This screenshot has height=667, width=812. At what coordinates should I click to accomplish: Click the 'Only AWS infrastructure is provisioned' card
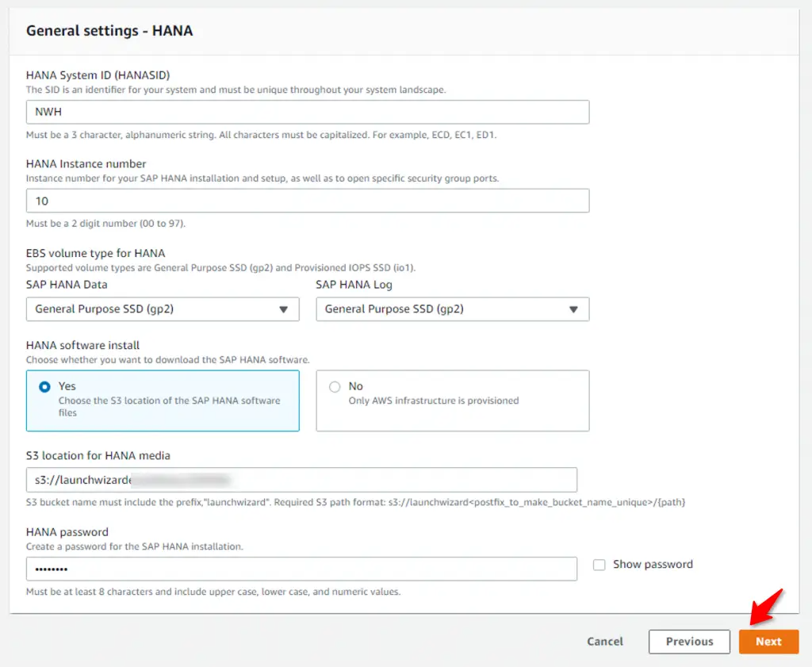[x=453, y=401]
